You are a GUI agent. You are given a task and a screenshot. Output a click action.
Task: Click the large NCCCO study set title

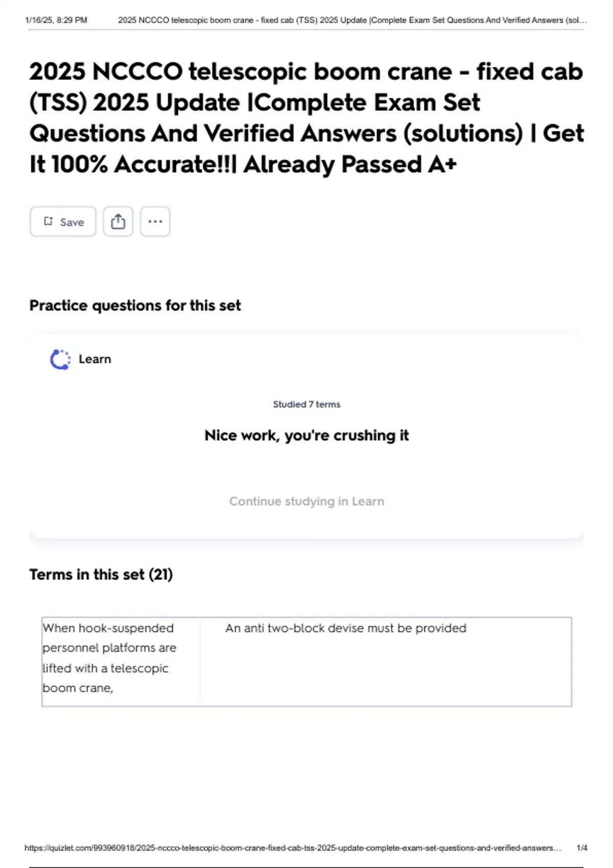point(306,117)
